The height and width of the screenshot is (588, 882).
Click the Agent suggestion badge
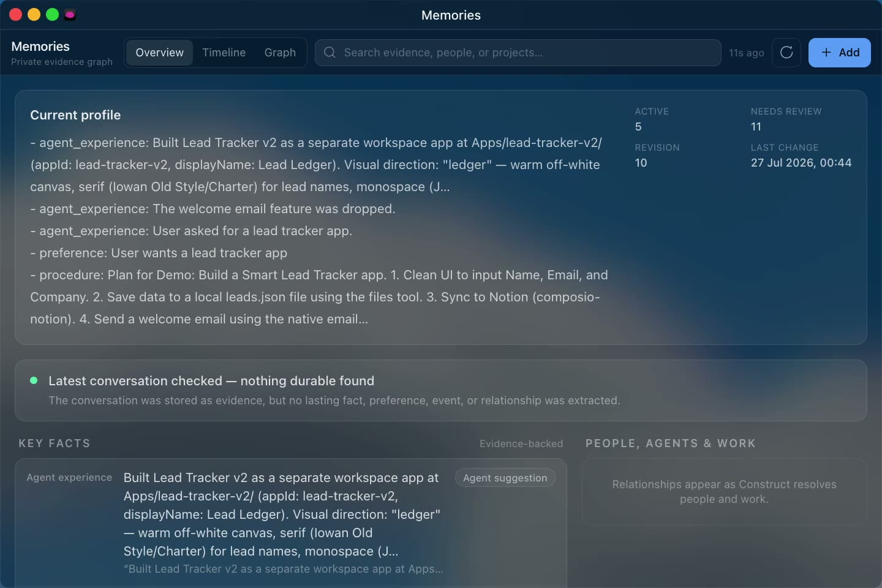(505, 478)
